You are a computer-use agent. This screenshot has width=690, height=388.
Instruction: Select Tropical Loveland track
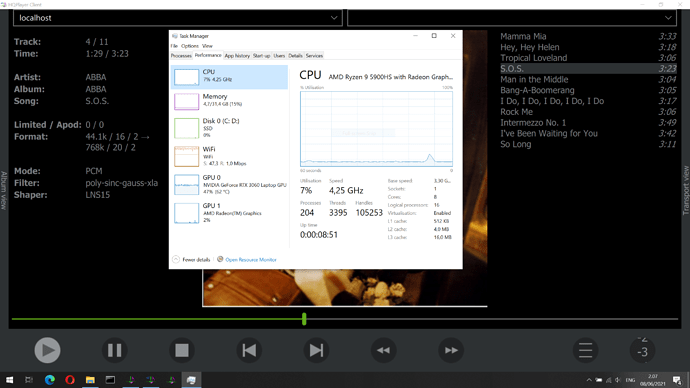pyautogui.click(x=588, y=58)
